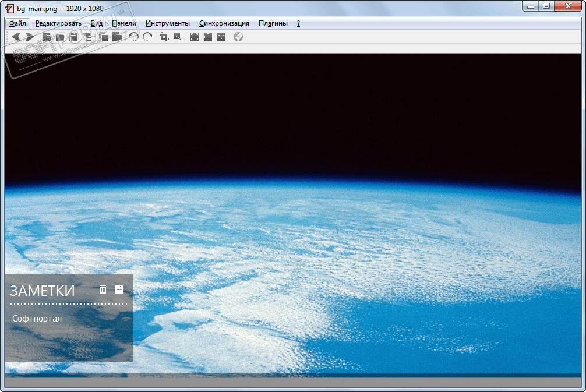Click the fit-to-window toolbar icon

click(208, 37)
